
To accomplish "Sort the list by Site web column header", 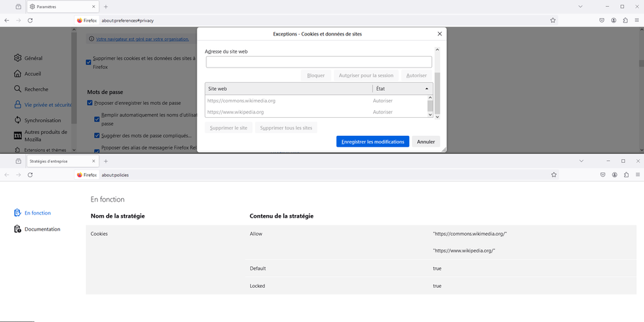I will 288,89.
